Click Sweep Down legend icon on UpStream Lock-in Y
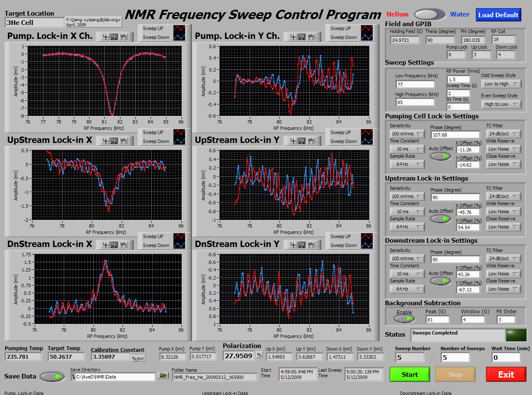 pos(366,141)
